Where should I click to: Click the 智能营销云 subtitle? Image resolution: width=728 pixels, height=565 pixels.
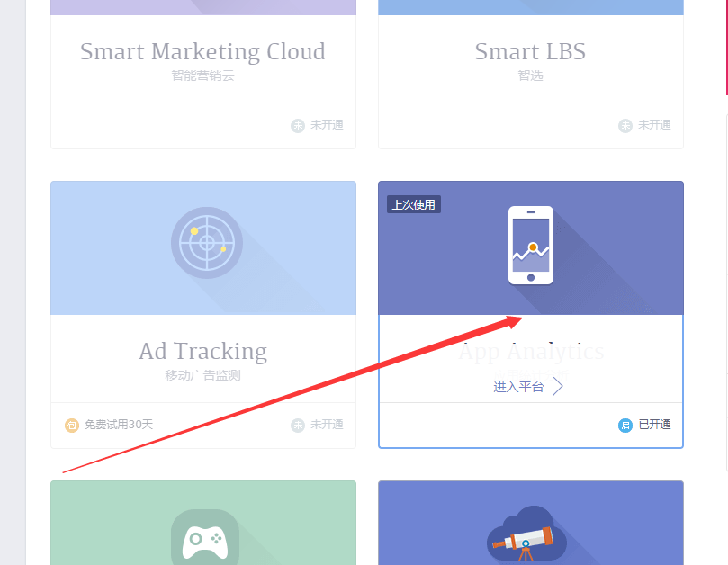click(202, 76)
